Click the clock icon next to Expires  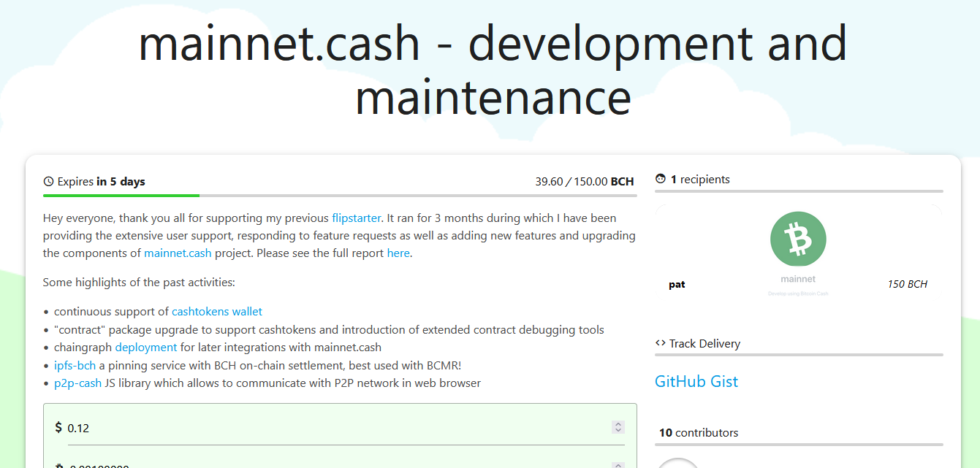click(x=49, y=182)
